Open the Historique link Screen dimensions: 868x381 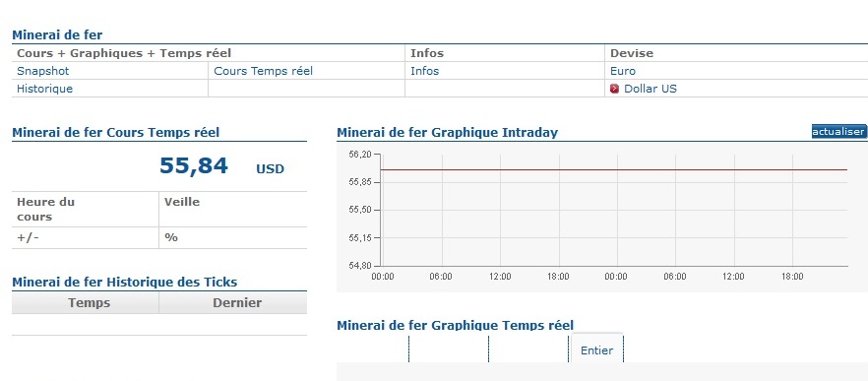[x=45, y=89]
